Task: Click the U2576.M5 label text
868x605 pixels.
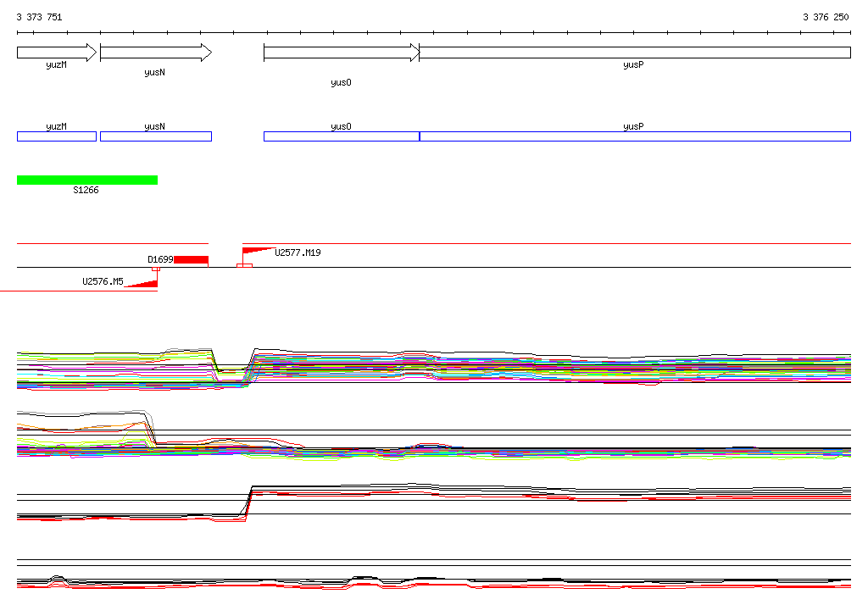Action: [x=103, y=281]
